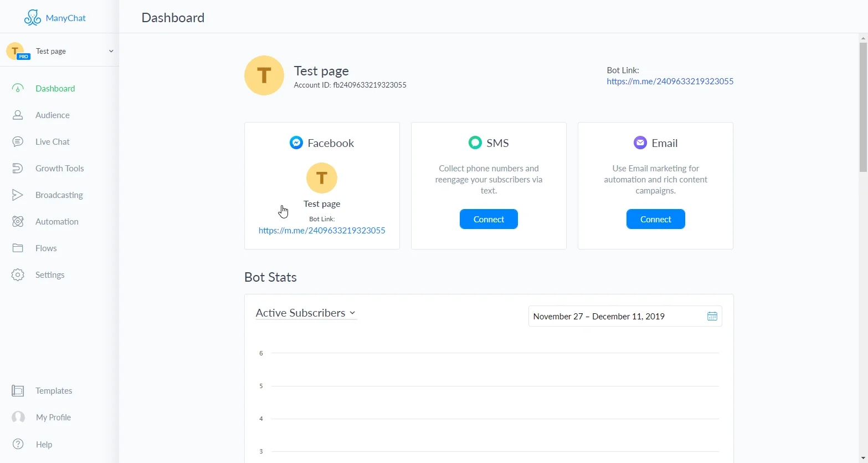
Task: Click the Audience person icon
Action: [x=18, y=115]
